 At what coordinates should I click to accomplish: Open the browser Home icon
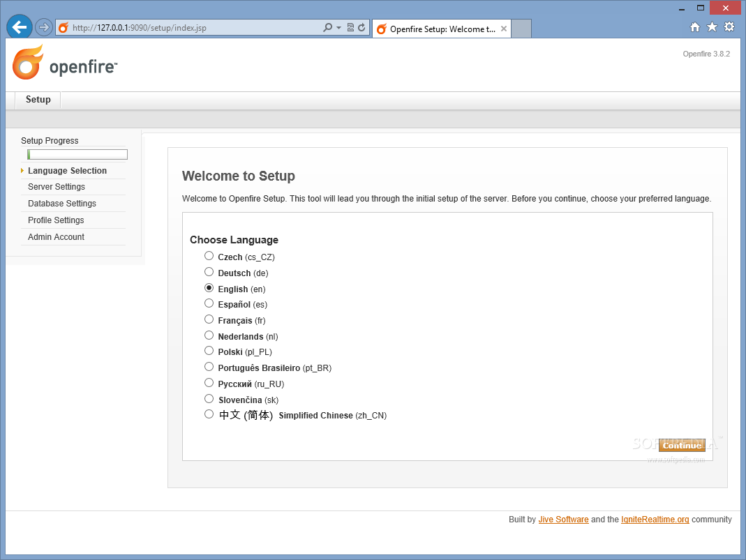(x=695, y=27)
